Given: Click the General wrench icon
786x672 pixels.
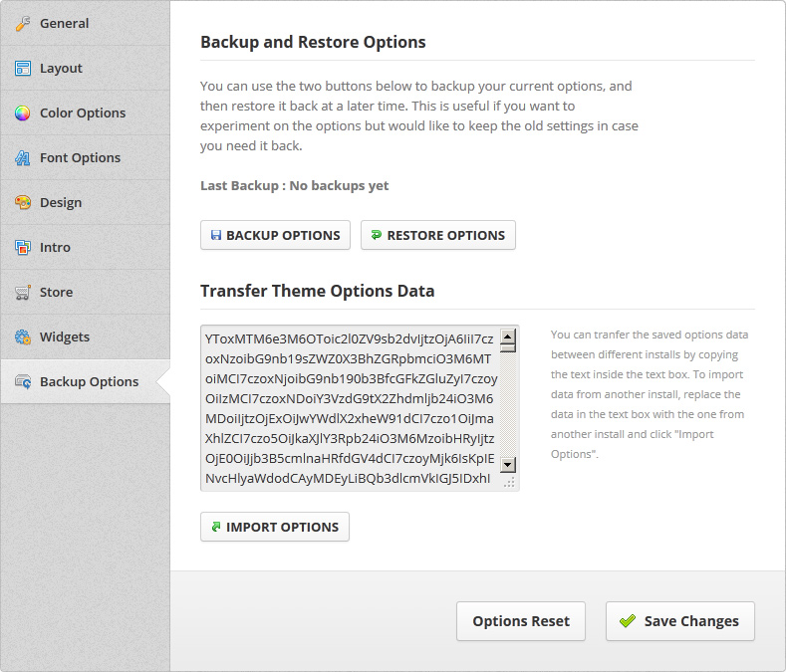Looking at the screenshot, I should pyautogui.click(x=23, y=23).
